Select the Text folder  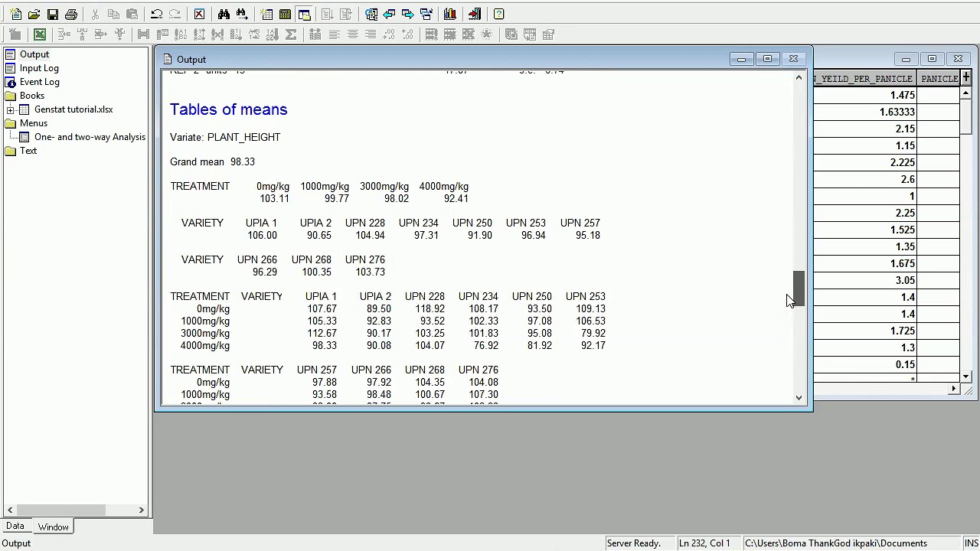click(x=28, y=151)
